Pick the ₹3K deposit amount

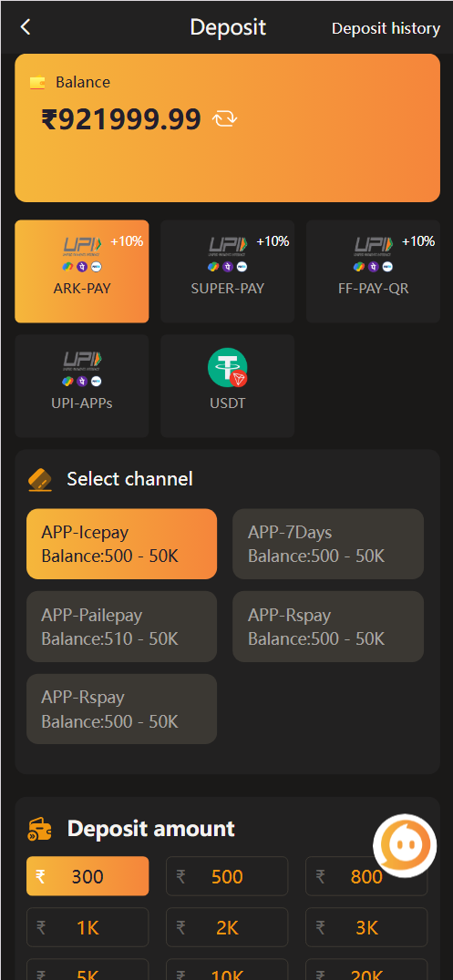click(x=366, y=927)
